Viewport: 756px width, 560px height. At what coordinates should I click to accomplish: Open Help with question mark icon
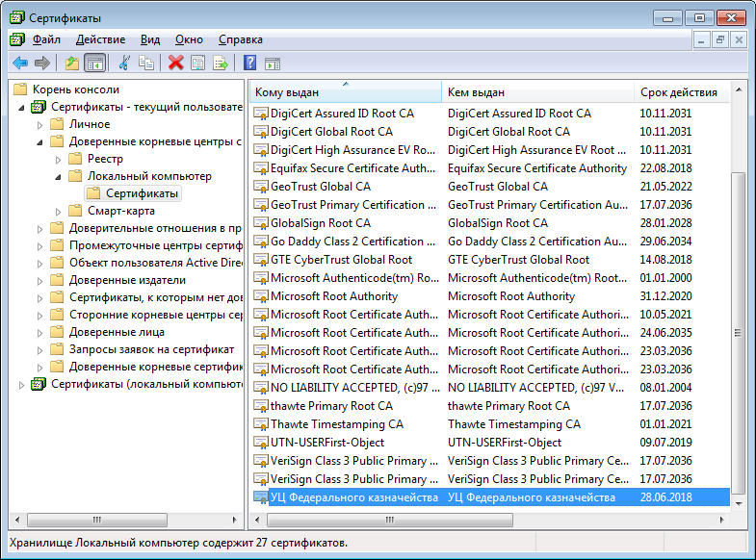pos(249,63)
